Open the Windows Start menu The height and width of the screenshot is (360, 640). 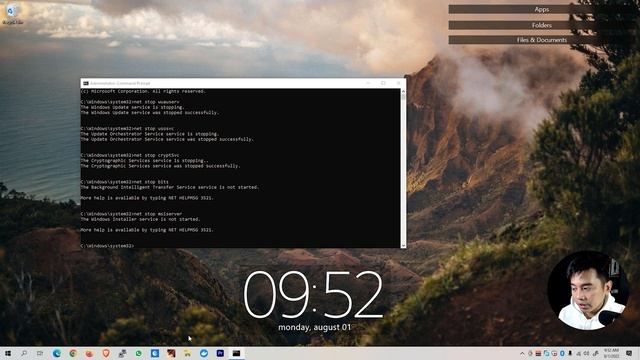click(8, 353)
